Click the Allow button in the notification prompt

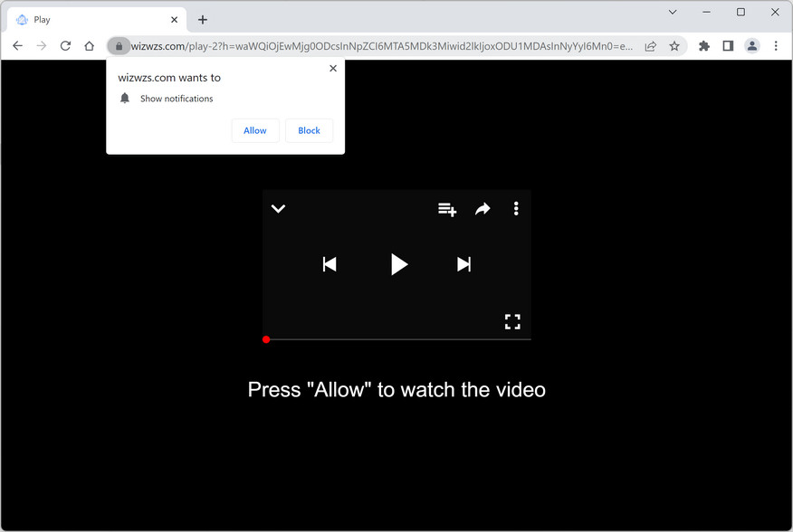(x=255, y=130)
